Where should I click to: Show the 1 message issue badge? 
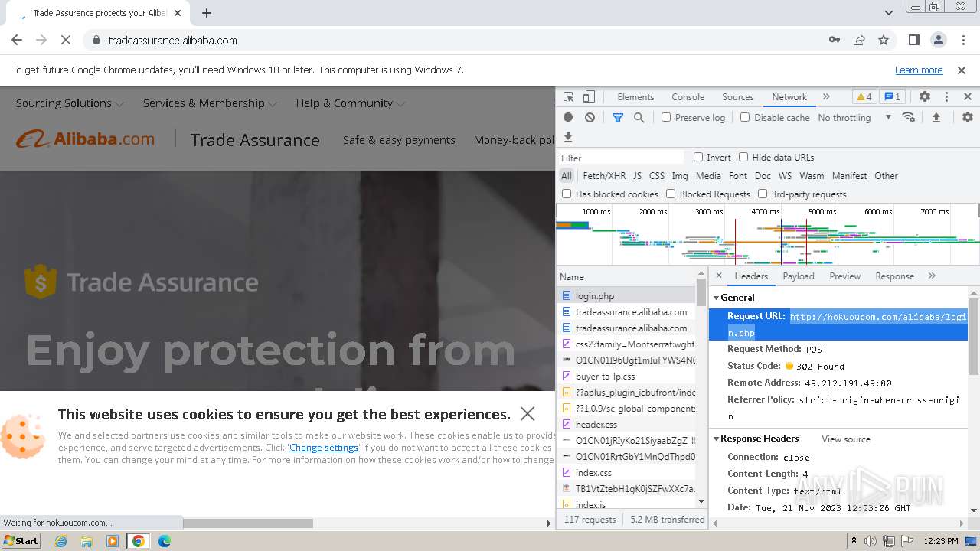892,97
